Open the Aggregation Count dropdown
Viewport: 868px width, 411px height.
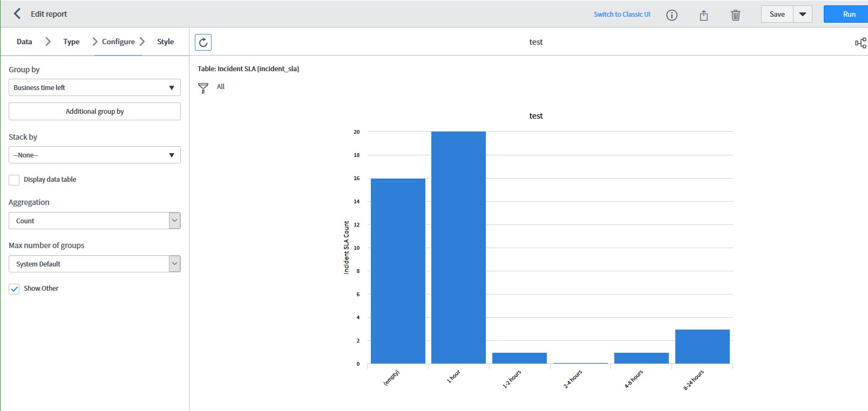tap(94, 221)
